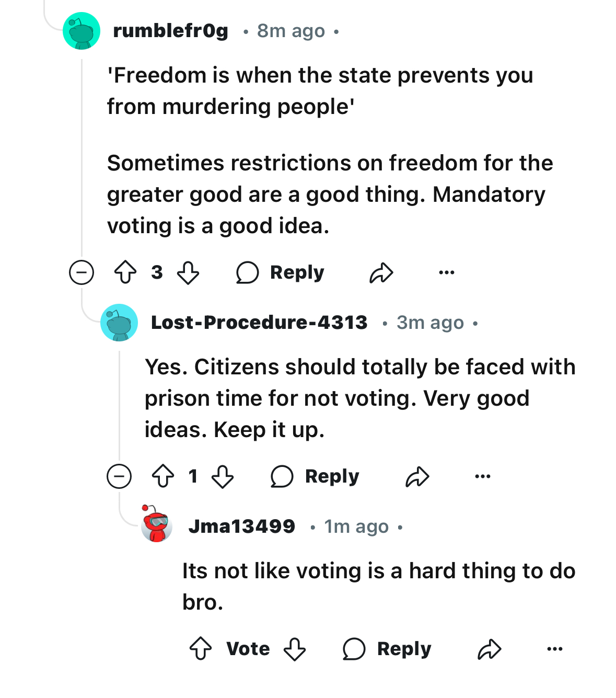Open more options for Lost-Procedure-4313's comment

pyautogui.click(x=483, y=476)
